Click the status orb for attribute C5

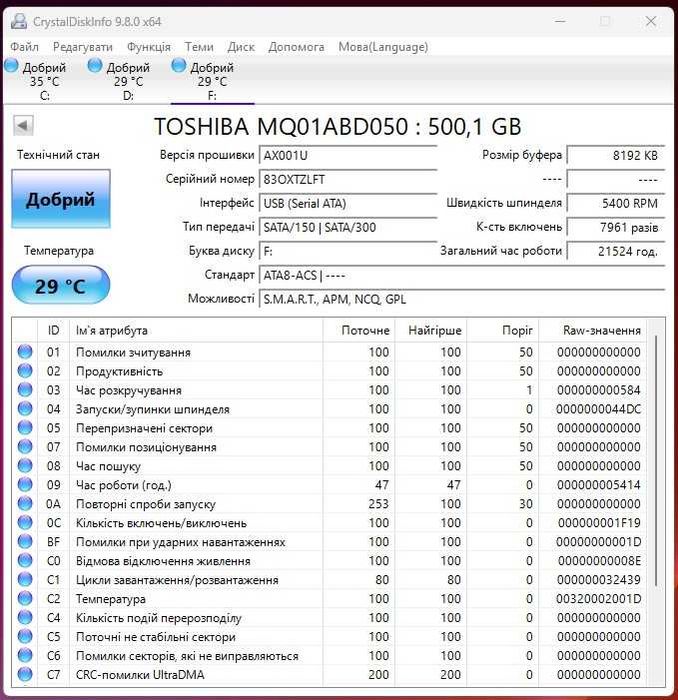(x=25, y=636)
